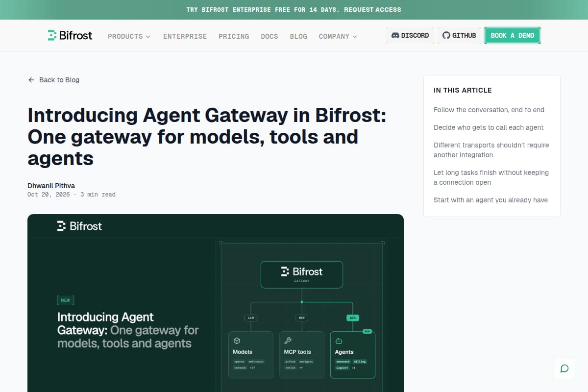Open the Docs nav item
Image resolution: width=588 pixels, height=392 pixels.
coord(269,36)
